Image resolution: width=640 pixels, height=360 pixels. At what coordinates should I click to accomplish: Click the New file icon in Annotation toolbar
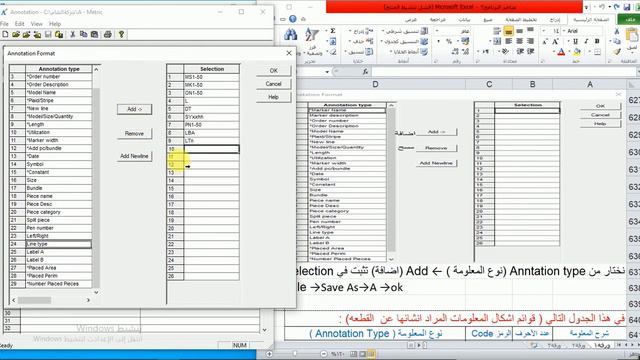point(5,35)
